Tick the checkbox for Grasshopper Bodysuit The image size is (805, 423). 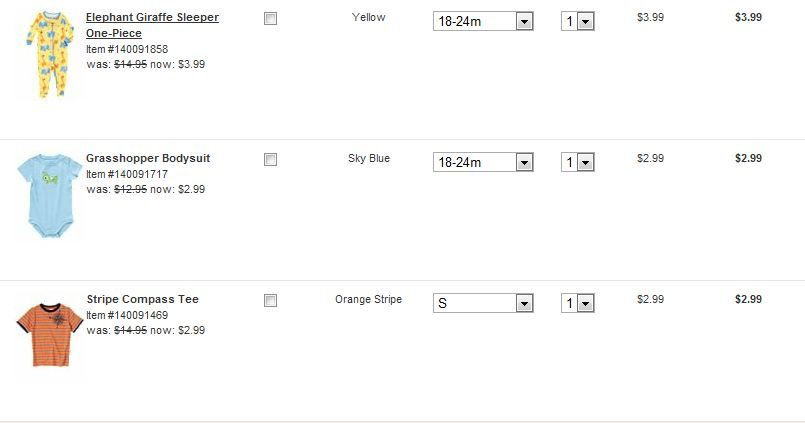270,159
